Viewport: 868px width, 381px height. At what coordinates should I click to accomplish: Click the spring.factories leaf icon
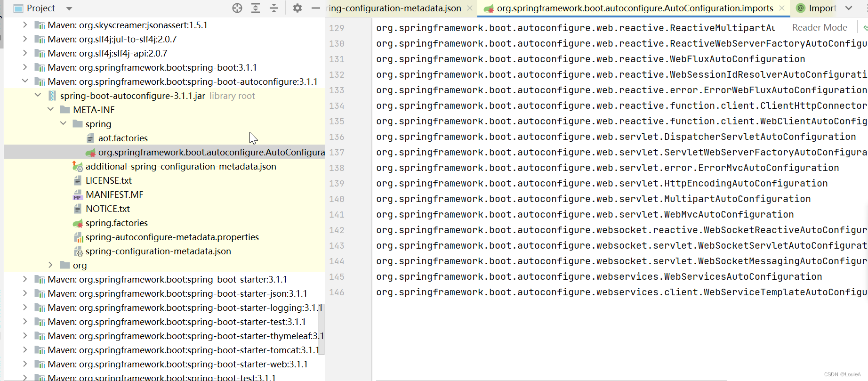click(x=78, y=223)
